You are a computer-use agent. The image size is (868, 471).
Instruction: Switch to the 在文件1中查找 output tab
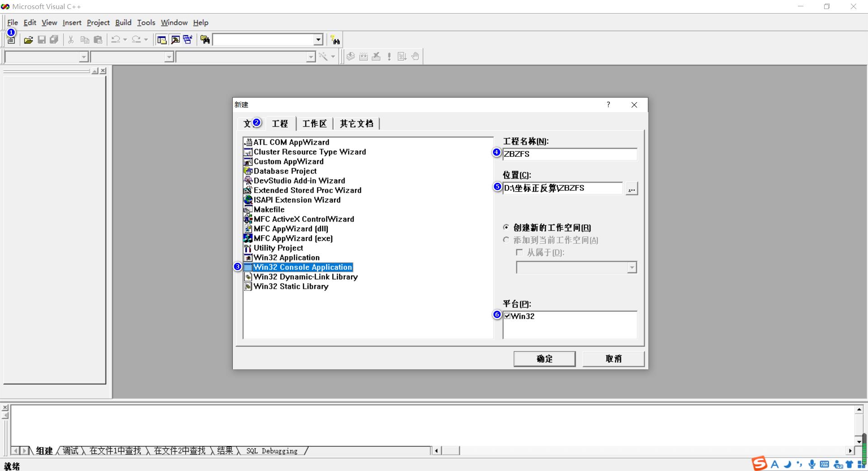[x=115, y=451]
